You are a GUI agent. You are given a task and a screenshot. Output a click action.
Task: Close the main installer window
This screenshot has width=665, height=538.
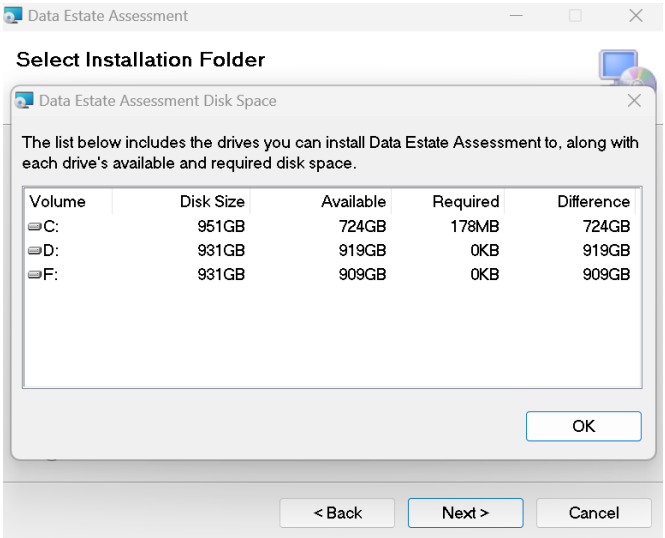pyautogui.click(x=636, y=16)
